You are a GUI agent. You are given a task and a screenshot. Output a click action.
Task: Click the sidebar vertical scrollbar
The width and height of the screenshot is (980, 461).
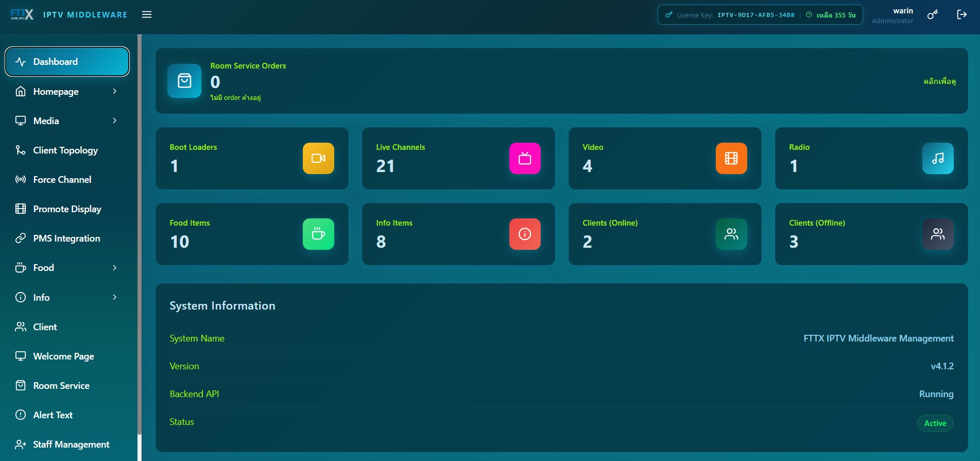pyautogui.click(x=140, y=234)
